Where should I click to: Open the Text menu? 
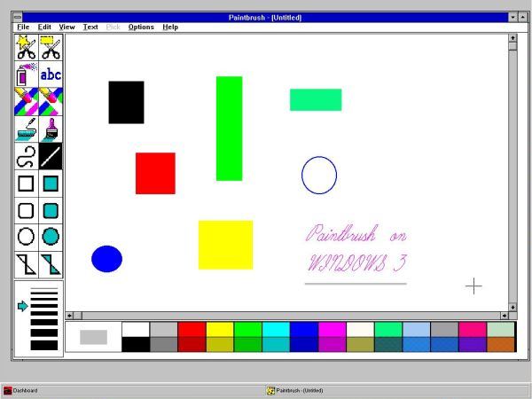point(90,27)
